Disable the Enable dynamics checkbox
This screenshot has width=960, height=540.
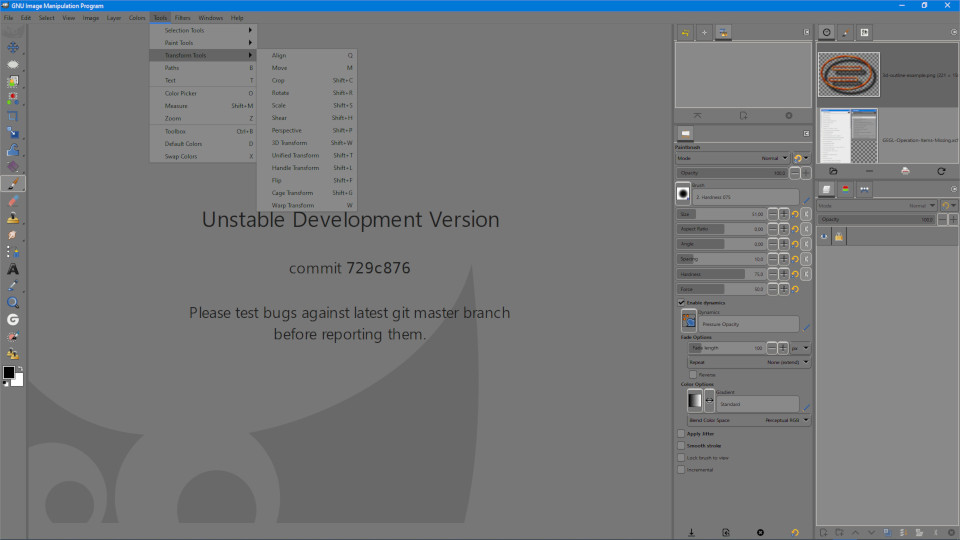[x=682, y=302]
